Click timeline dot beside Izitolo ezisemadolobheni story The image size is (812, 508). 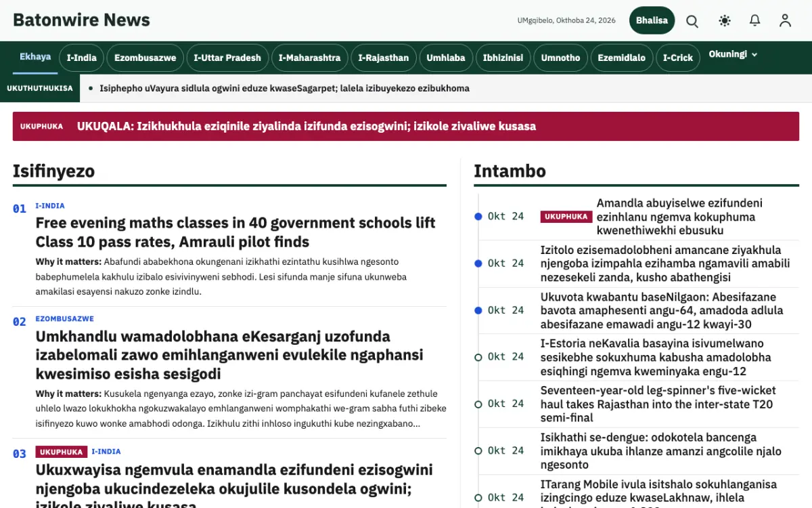(478, 263)
